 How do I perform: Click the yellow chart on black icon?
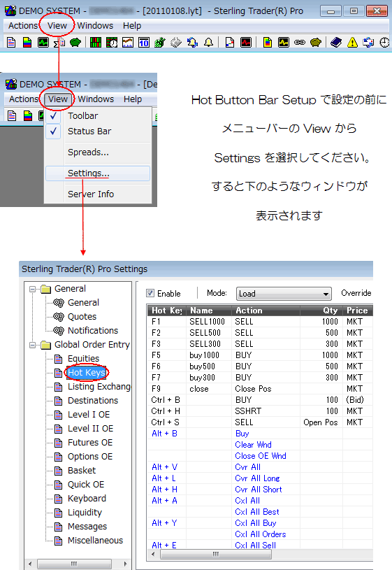(x=284, y=42)
